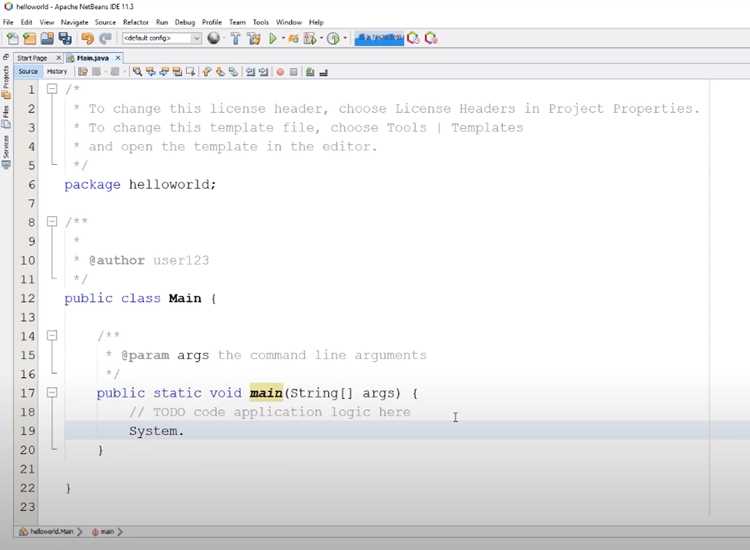Toggle Source editor view
The height and width of the screenshot is (550, 750).
[28, 71]
